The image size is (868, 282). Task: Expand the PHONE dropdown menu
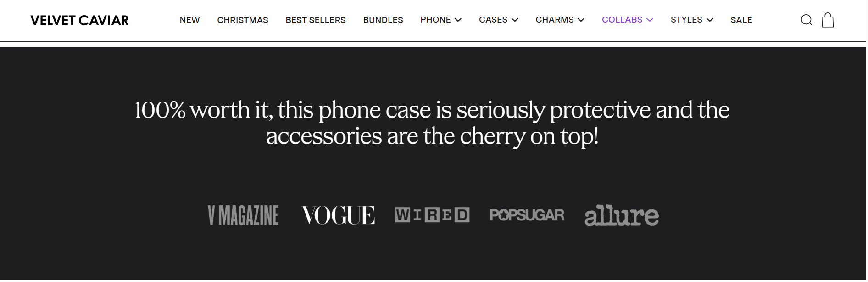point(440,20)
